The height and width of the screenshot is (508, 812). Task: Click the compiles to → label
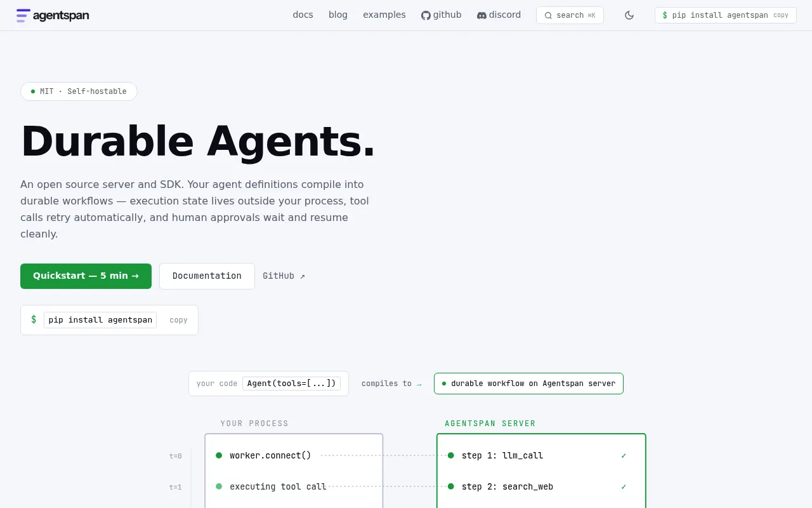(x=391, y=384)
